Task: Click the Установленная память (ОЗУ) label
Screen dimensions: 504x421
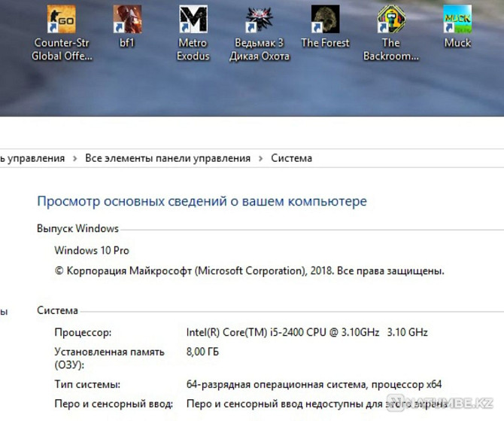Action: tap(109, 358)
